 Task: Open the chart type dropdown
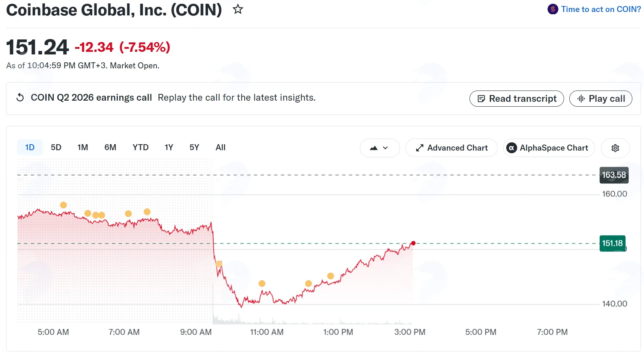click(x=379, y=148)
